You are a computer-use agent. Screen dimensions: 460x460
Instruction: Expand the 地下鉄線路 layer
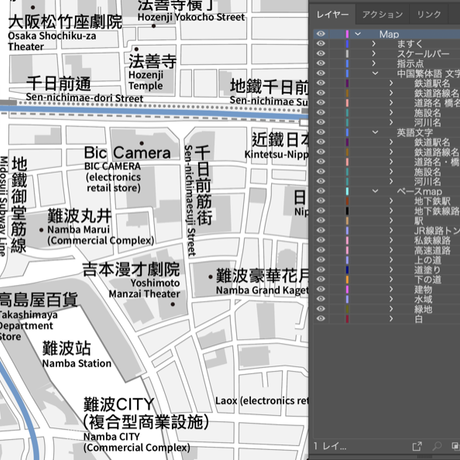coord(391,211)
